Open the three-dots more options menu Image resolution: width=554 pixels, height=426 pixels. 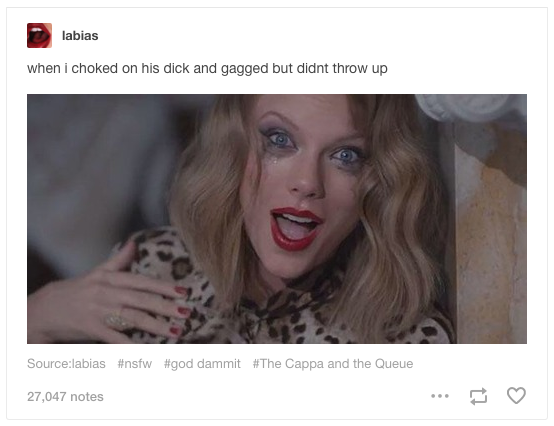click(x=440, y=396)
